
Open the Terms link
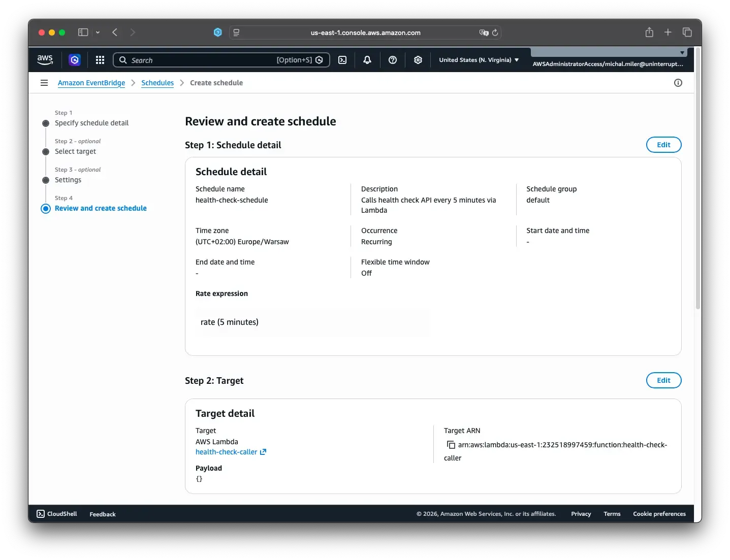pyautogui.click(x=612, y=514)
